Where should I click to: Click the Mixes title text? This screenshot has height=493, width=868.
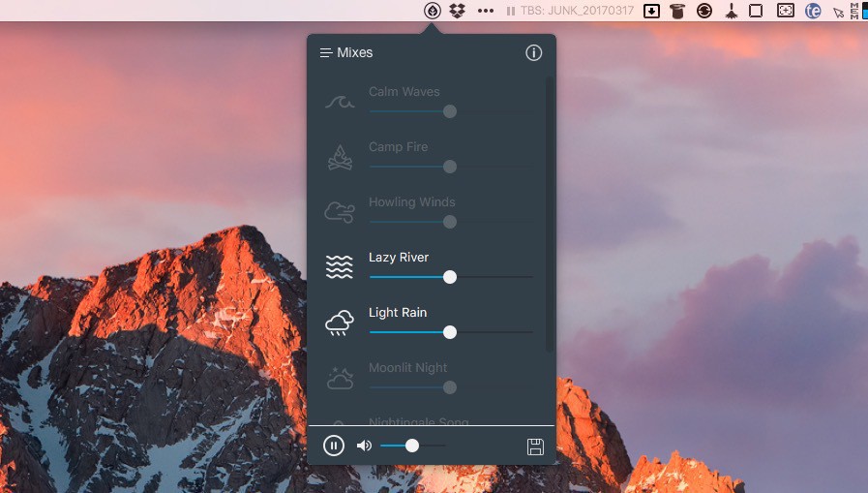[x=355, y=52]
